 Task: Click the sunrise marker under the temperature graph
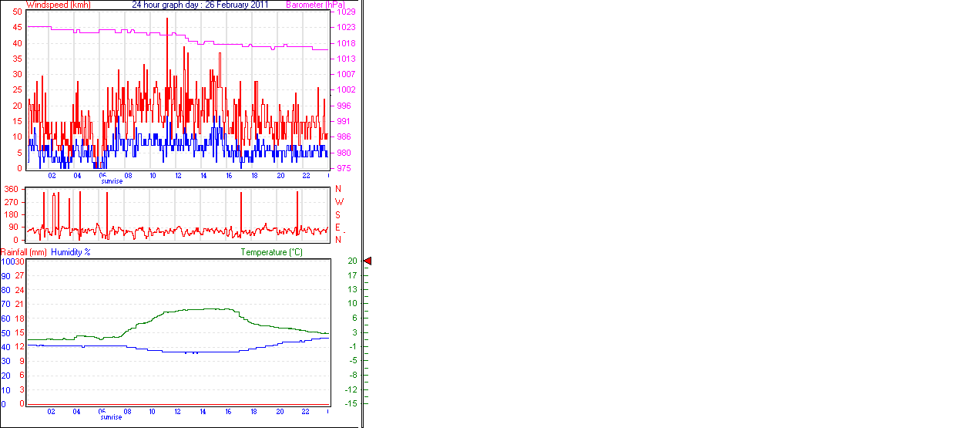[x=112, y=417]
